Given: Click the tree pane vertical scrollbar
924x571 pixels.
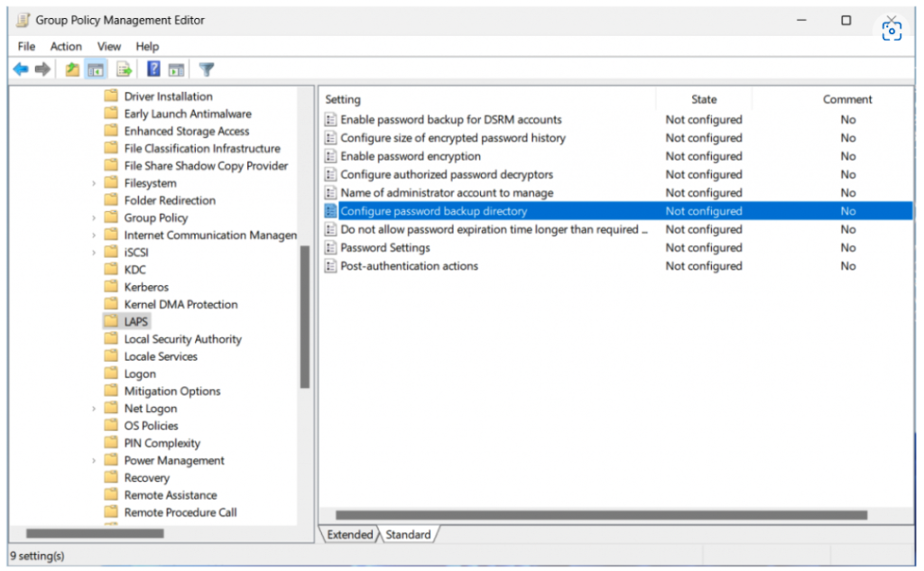Looking at the screenshot, I should pyautogui.click(x=305, y=316).
